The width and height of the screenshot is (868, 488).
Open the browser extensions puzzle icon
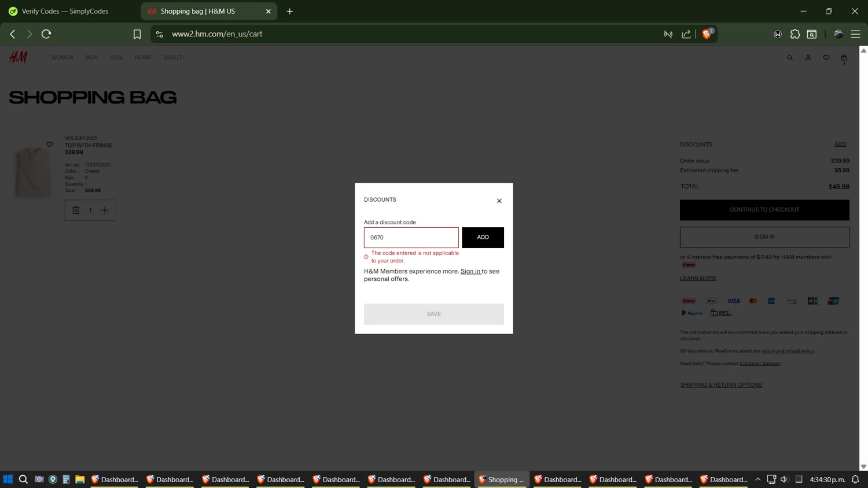pos(795,34)
